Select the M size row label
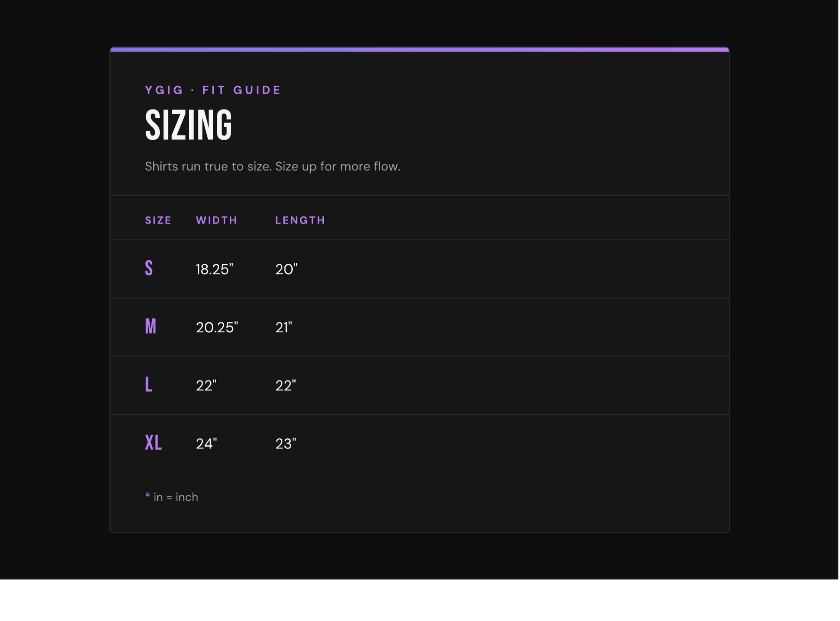Viewport: 840px width, 621px height. [151, 327]
